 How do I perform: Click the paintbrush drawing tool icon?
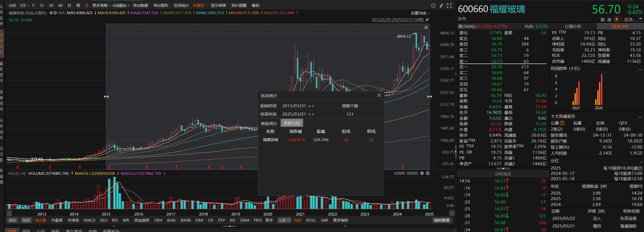[x=441, y=6]
